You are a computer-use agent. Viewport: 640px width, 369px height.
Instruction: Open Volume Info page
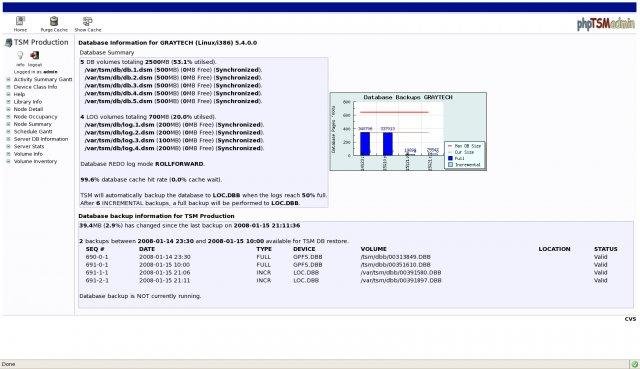pyautogui.click(x=28, y=154)
